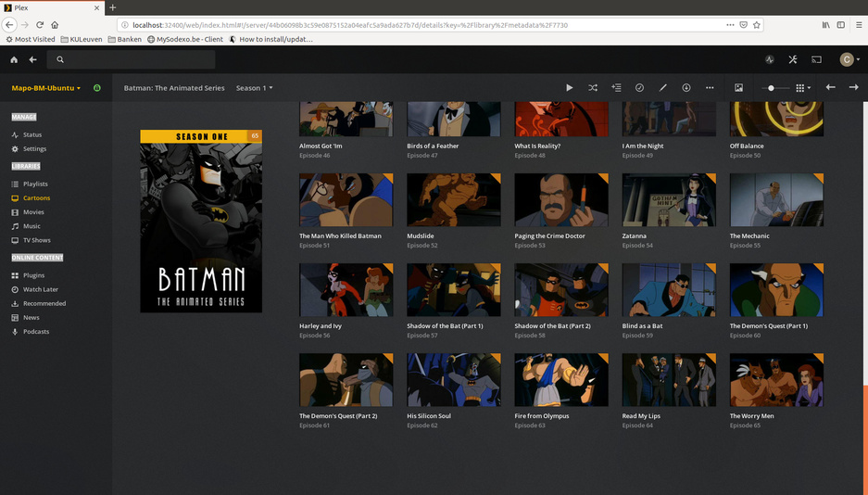
Task: Click 'Almost Got 'Im' episode title
Action: pyautogui.click(x=321, y=146)
